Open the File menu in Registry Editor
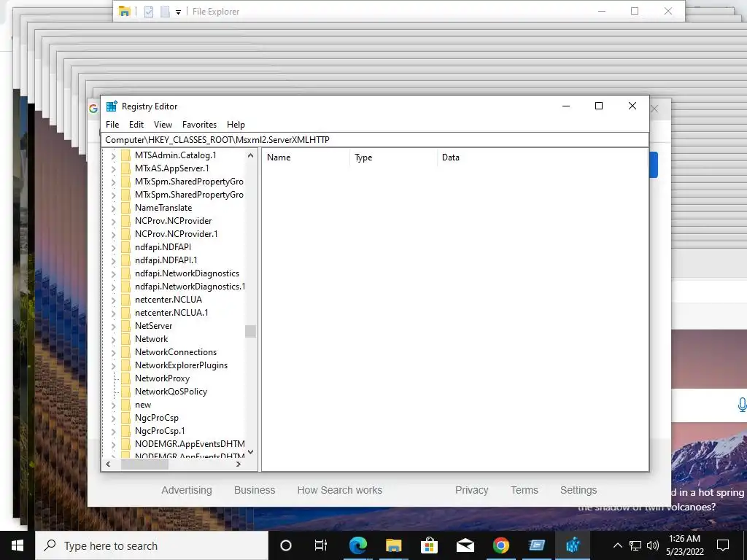747x560 pixels. [112, 124]
